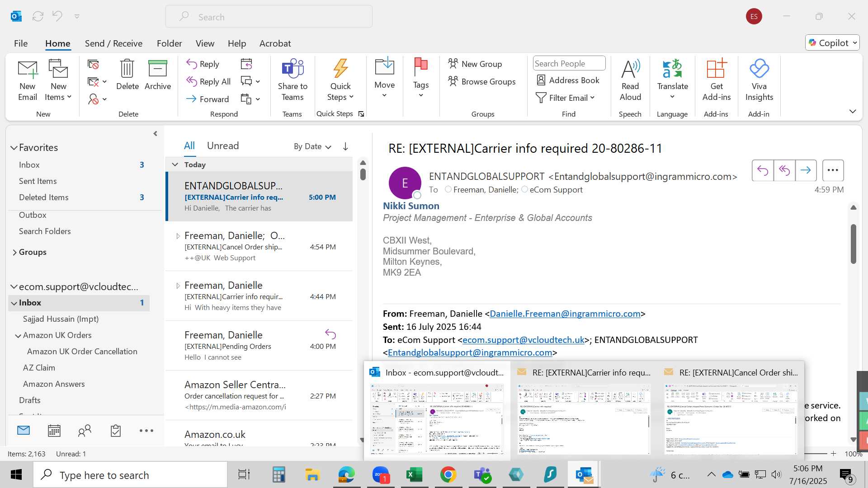Expand the Groups section
Image resolution: width=868 pixels, height=488 pixels.
14,252
